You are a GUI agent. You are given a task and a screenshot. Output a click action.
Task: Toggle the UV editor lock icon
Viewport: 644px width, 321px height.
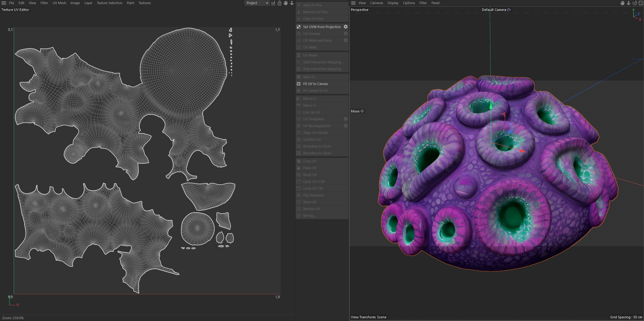click(x=279, y=3)
